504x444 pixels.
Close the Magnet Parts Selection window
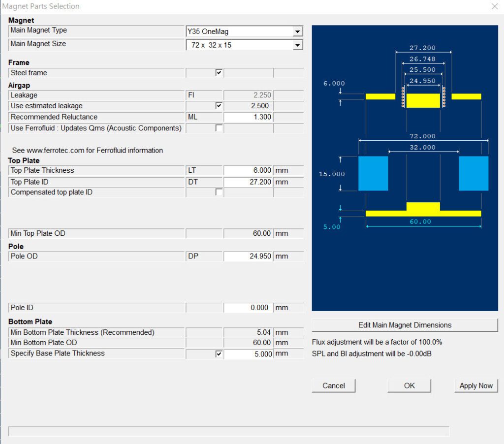[x=495, y=6]
